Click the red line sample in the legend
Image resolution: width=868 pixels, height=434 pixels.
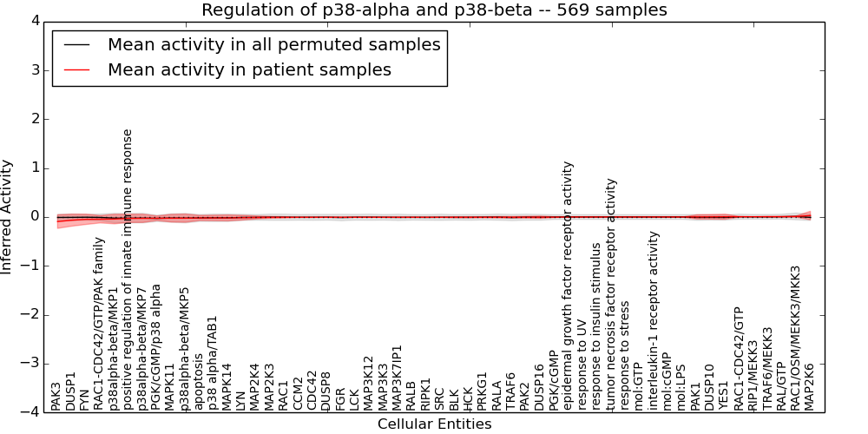[x=76, y=69]
